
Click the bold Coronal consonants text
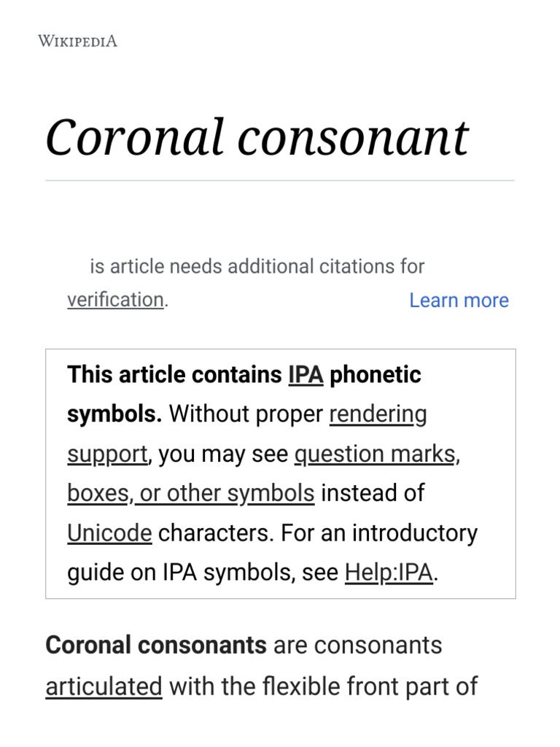click(156, 646)
